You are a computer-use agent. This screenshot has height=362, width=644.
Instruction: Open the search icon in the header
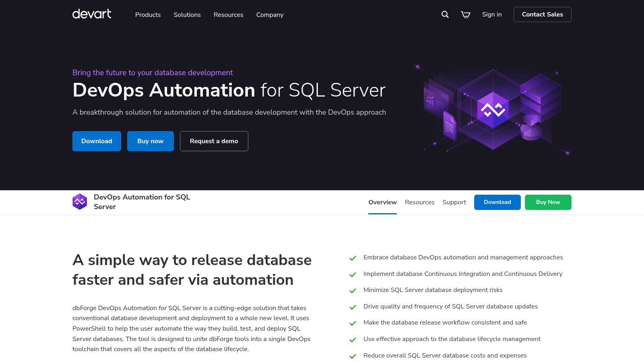click(x=444, y=14)
